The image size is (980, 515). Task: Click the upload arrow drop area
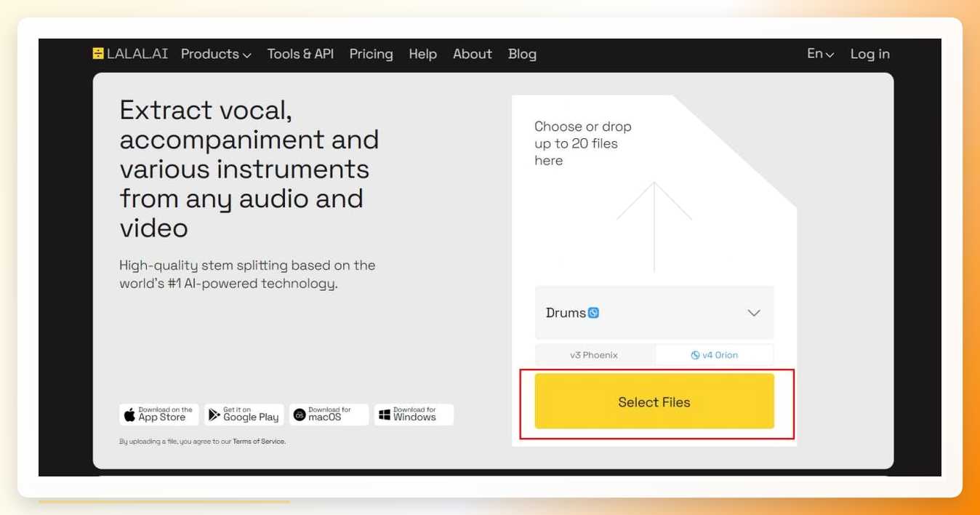coord(654,226)
